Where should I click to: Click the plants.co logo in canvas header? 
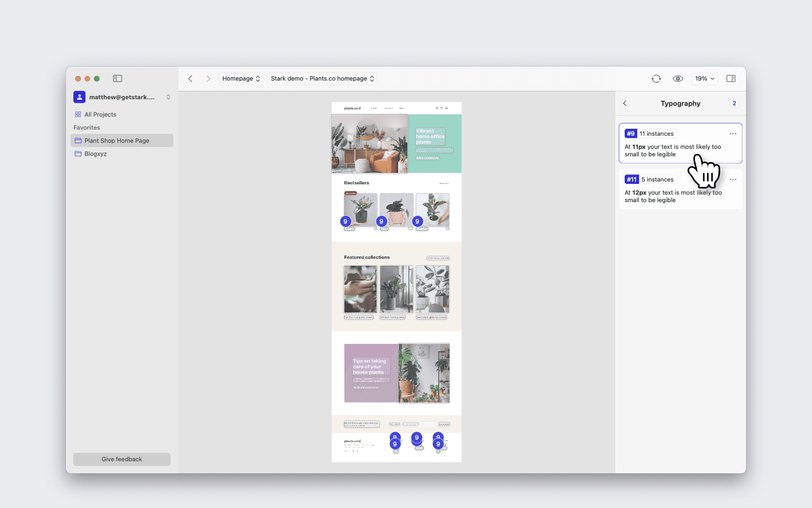(352, 108)
